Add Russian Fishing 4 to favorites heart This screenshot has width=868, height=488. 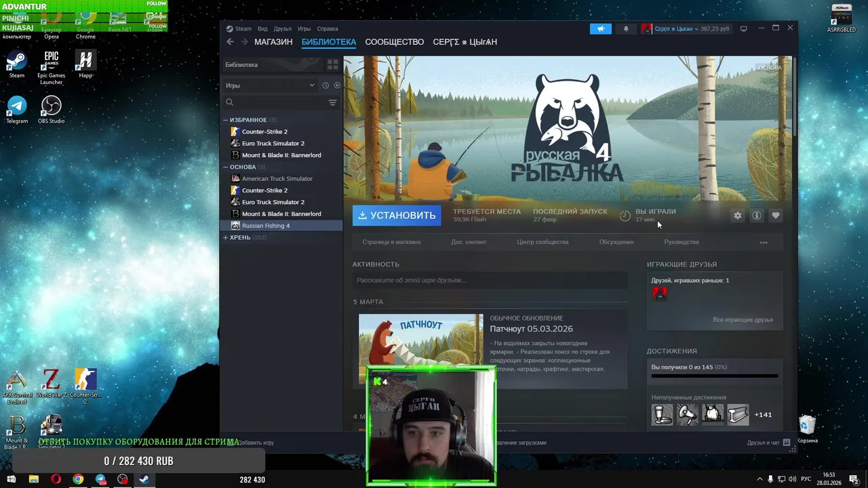pos(776,216)
